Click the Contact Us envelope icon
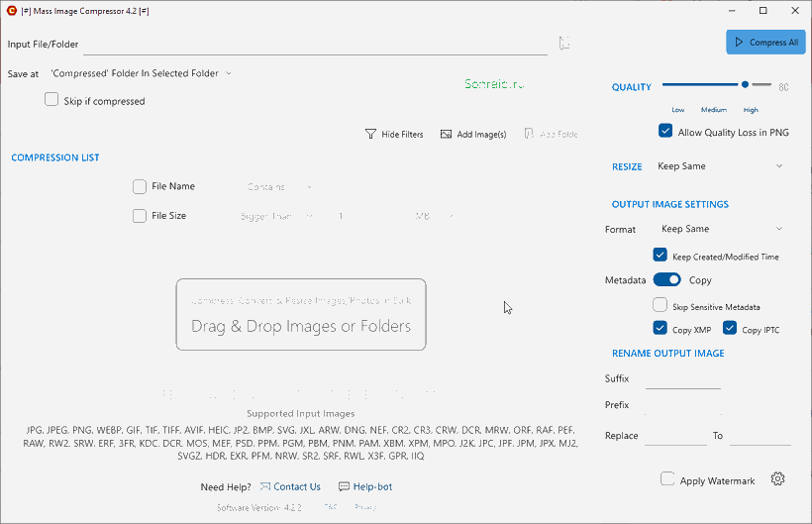The height and width of the screenshot is (524, 812). [265, 486]
